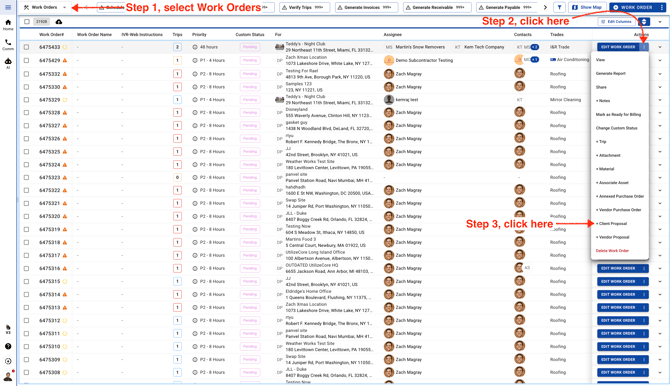Expand row 6475433 with its chevron
This screenshot has width=670, height=386.
[x=660, y=47]
